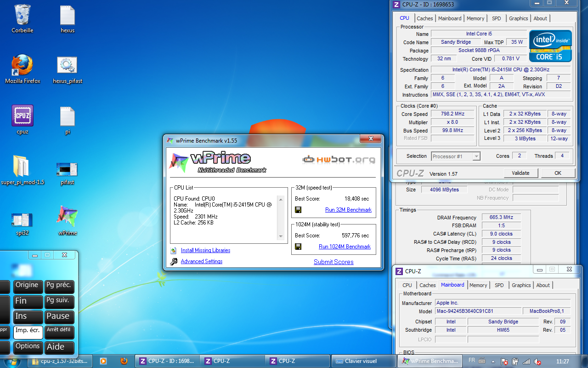This screenshot has width=588, height=368.
Task: Open the muted volume tray icon
Action: click(537, 362)
